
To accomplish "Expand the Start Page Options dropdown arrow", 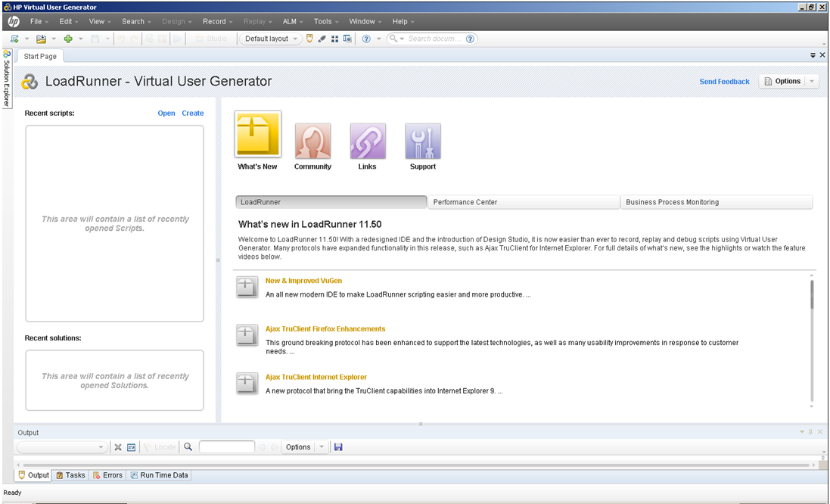I will [812, 81].
